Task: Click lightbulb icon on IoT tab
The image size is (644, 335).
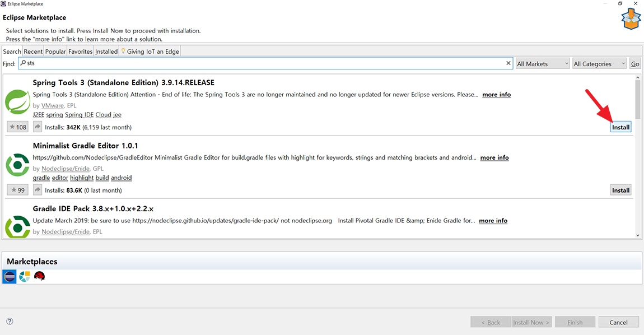Action: [x=123, y=51]
